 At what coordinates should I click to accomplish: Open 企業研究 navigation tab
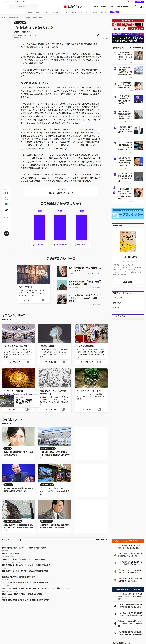94,12
